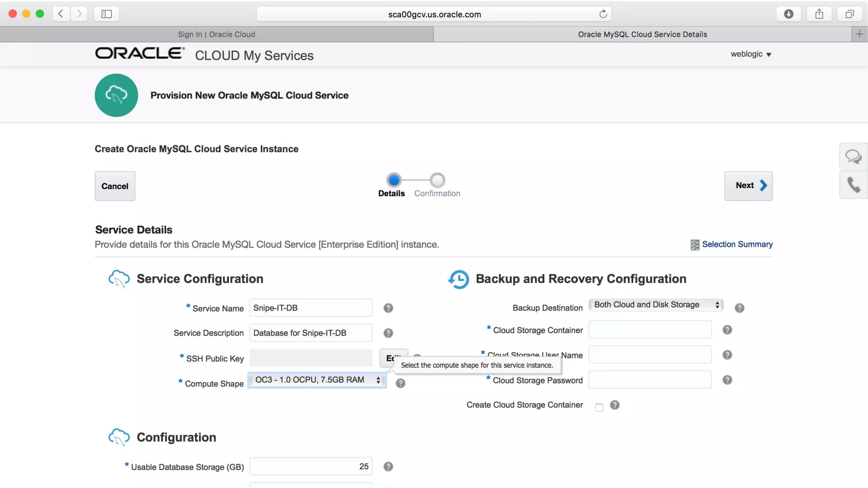Open the Selection Summary link

point(737,244)
